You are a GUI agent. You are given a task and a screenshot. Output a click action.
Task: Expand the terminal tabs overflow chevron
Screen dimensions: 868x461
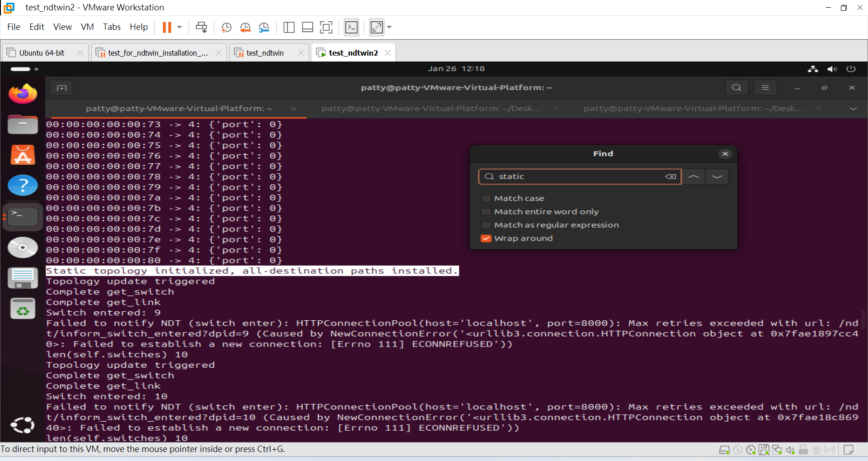tap(853, 109)
